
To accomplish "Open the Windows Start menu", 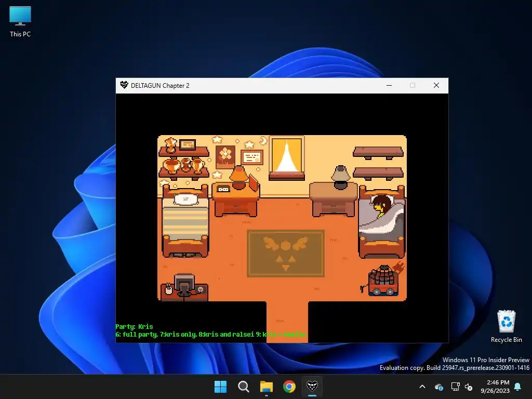I will 220,387.
